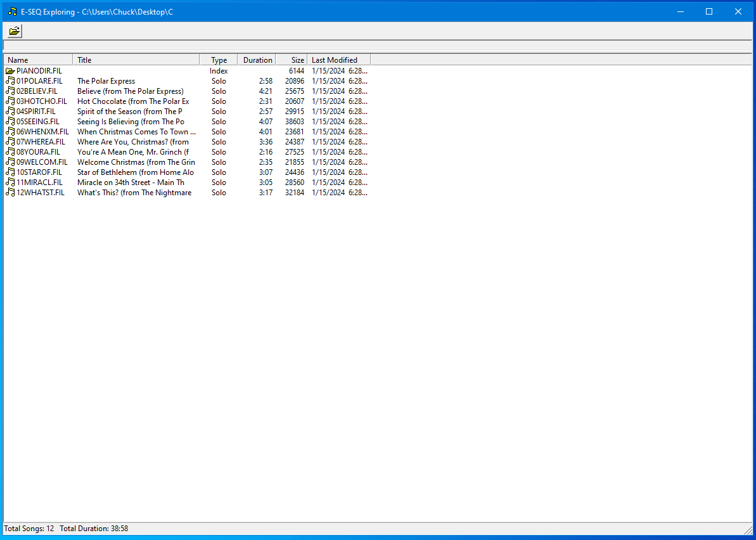756x540 pixels.
Task: Click the path field below toolbar
Action: click(x=378, y=46)
